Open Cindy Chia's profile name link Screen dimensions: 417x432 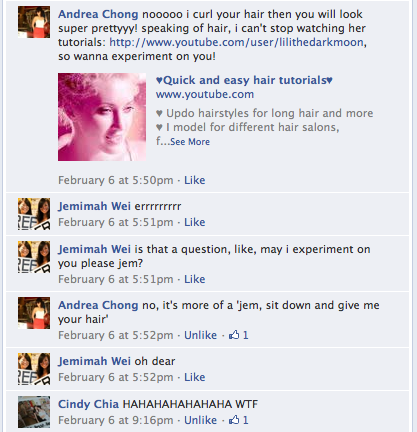[x=88, y=404]
